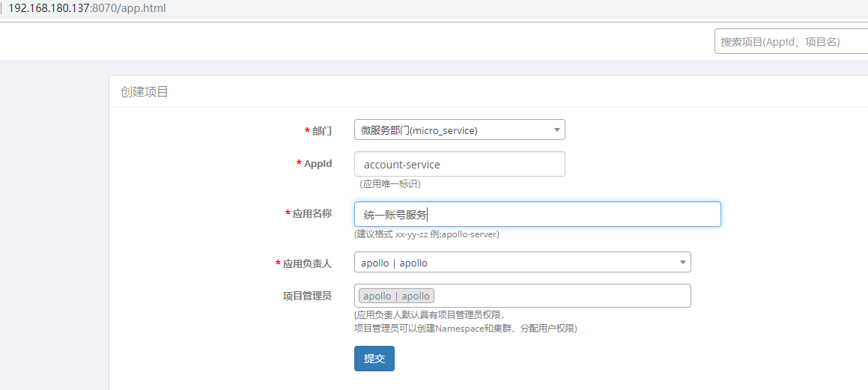Click the 应用名称 field label

coord(312,213)
